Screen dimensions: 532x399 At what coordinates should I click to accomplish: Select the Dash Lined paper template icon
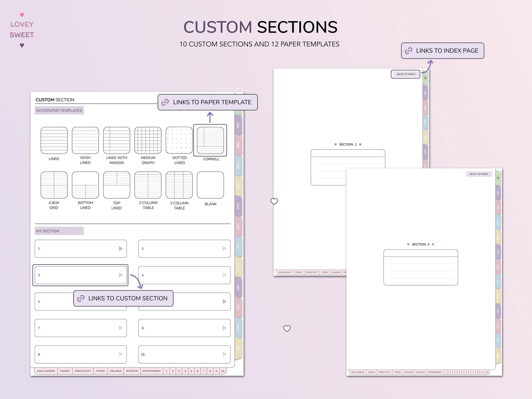tap(85, 140)
